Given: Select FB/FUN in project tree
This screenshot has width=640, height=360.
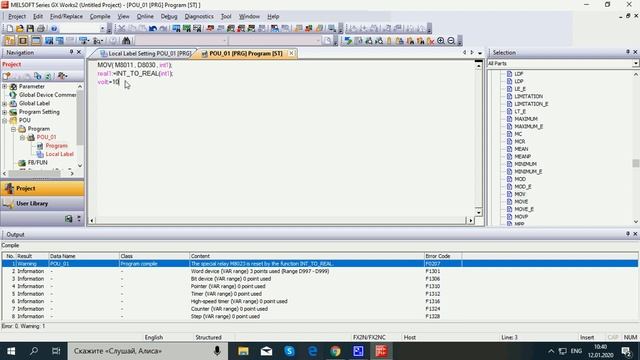Looking at the screenshot, I should coord(38,162).
